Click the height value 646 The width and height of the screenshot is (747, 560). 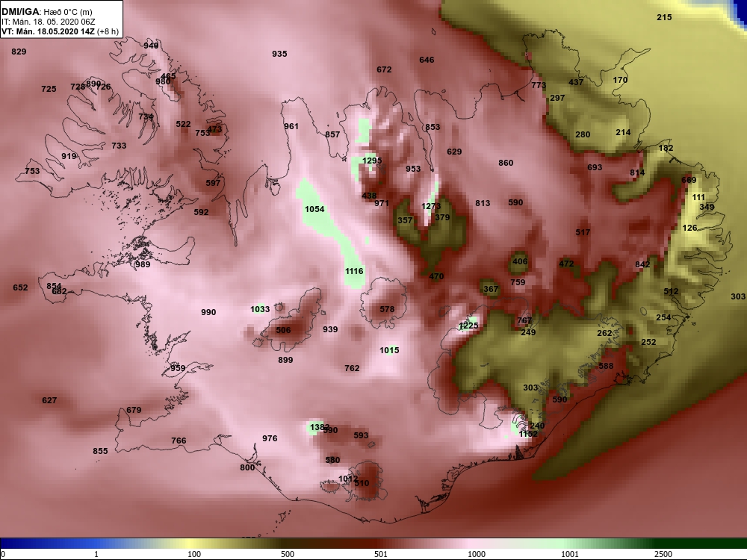(427, 60)
